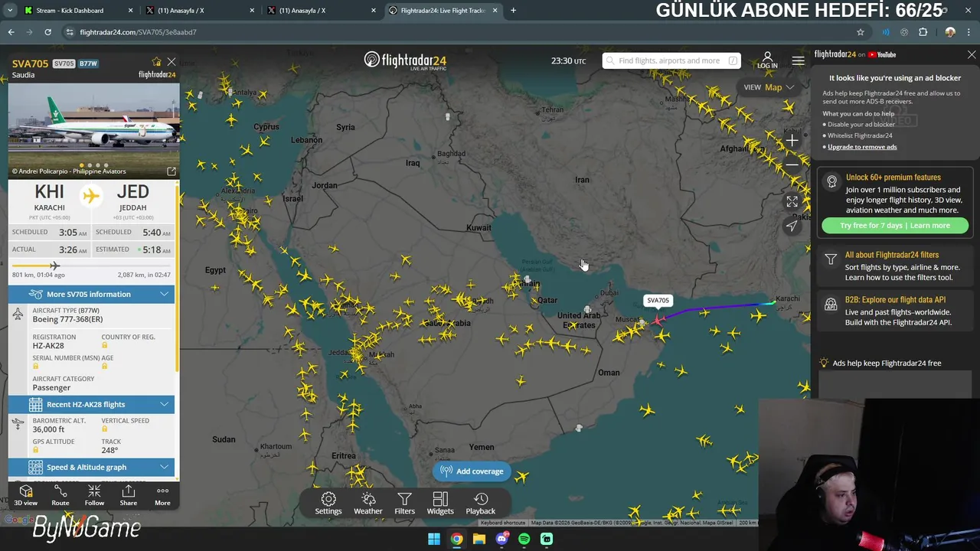This screenshot has width=980, height=551.
Task: Open File Explorer from the taskbar
Action: [479, 539]
